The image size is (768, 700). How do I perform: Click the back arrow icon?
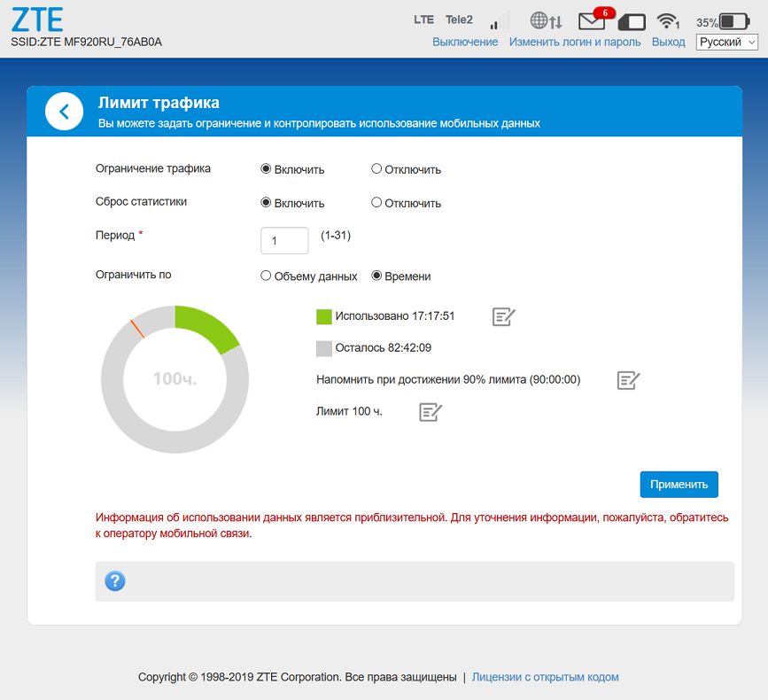click(x=64, y=112)
